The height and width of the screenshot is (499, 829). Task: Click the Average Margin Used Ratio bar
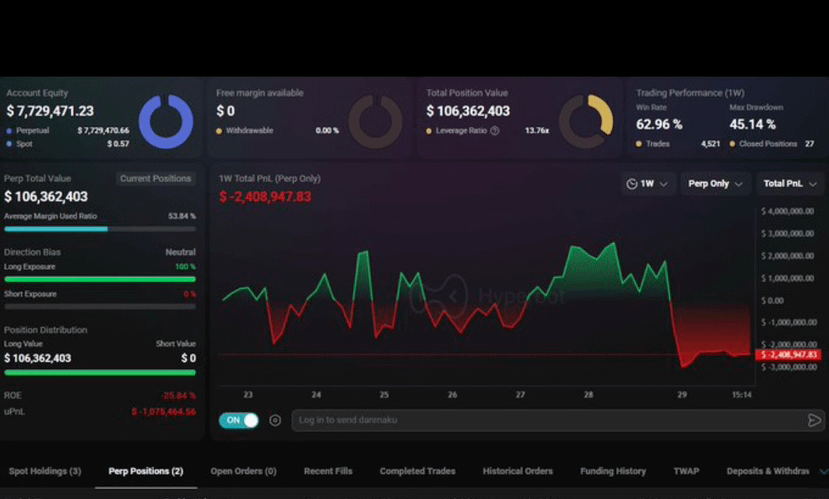click(x=100, y=229)
